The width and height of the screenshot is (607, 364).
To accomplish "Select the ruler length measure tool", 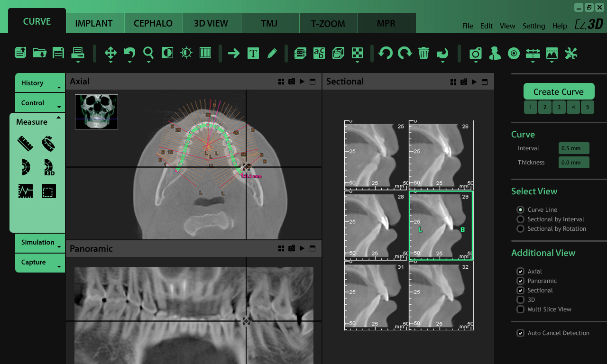I will click(x=25, y=143).
